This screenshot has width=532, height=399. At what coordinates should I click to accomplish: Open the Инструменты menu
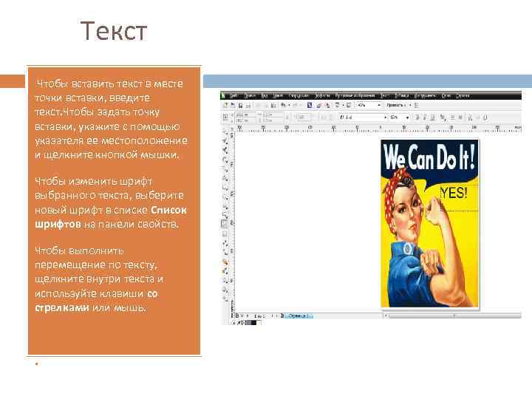pyautogui.click(x=425, y=95)
